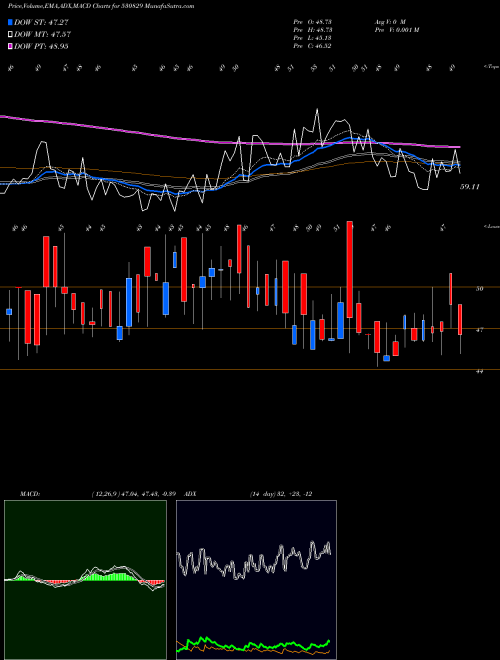This screenshot has height=660, width=500.
Task: Click the ADX panel label
Action: (189, 494)
